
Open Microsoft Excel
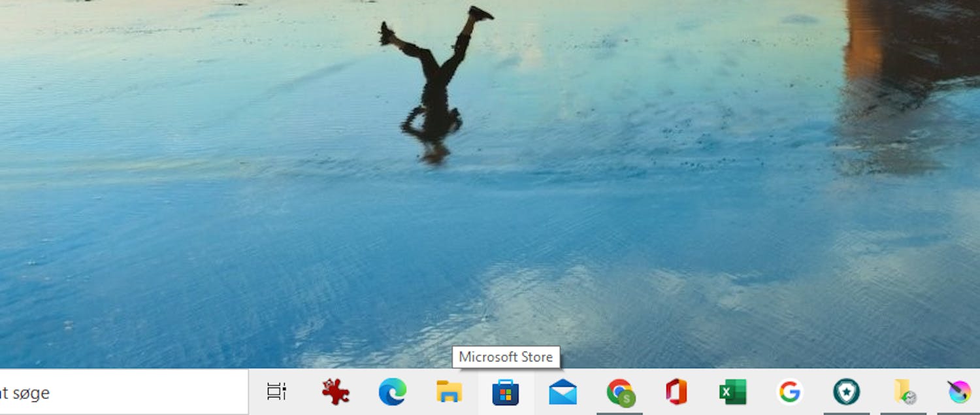(732, 392)
